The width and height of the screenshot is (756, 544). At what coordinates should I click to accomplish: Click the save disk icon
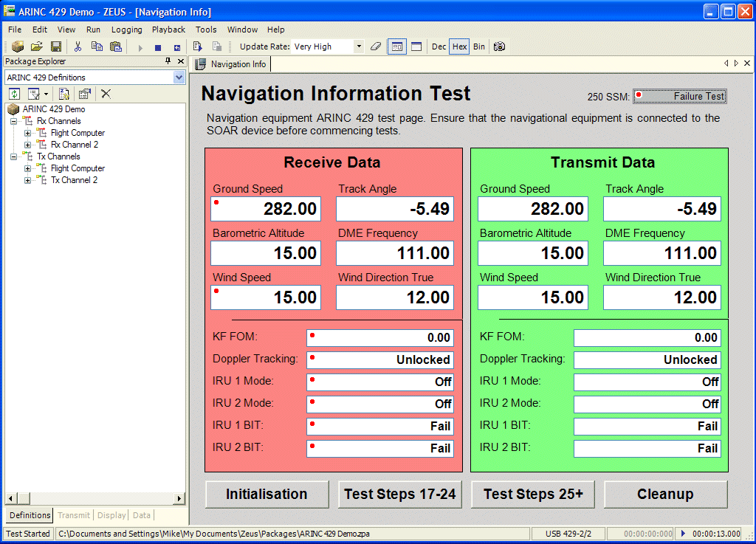tap(55, 47)
